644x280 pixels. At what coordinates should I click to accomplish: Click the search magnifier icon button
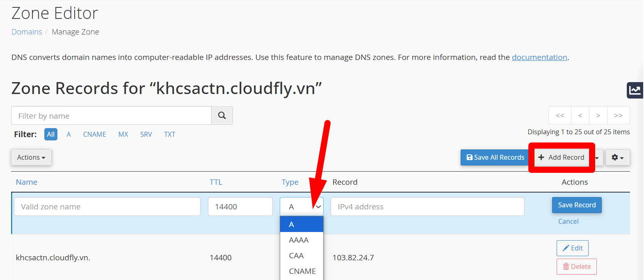pyautogui.click(x=222, y=116)
